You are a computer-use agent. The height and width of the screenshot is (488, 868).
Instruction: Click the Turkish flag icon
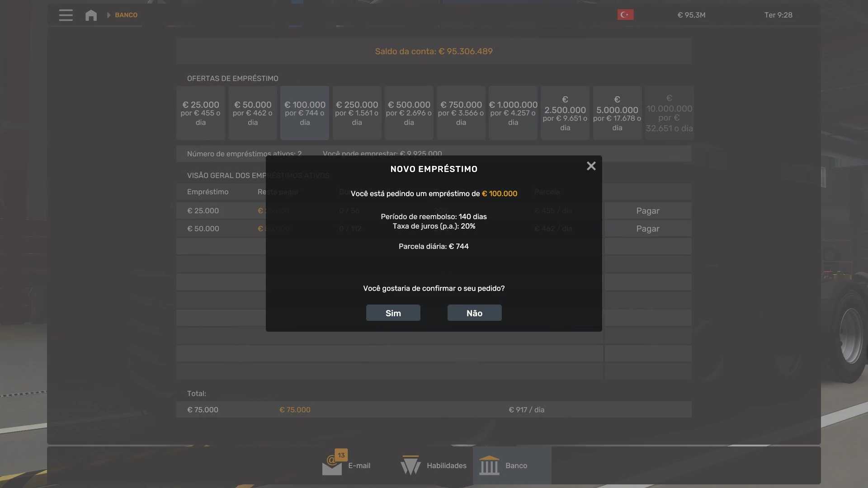coord(625,15)
